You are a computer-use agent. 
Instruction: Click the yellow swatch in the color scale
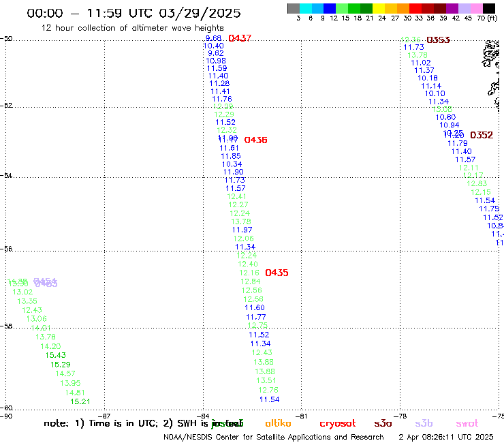coord(379,8)
